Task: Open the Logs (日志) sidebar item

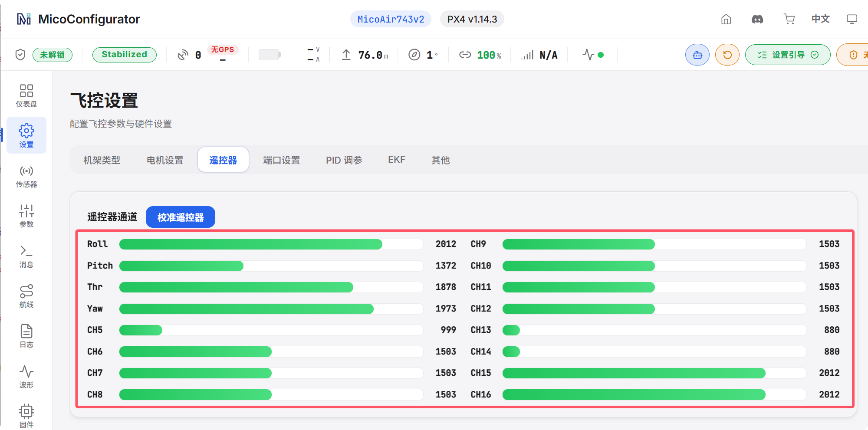Action: [x=26, y=336]
